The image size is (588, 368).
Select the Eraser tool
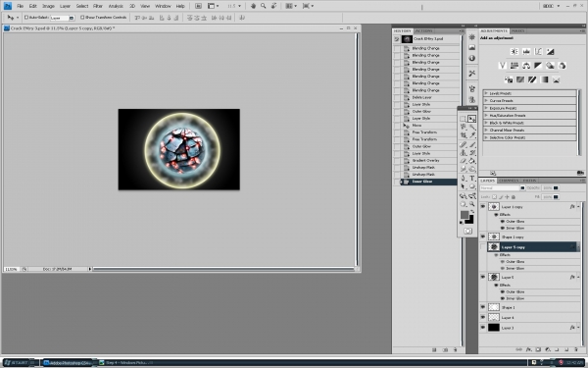[464, 161]
